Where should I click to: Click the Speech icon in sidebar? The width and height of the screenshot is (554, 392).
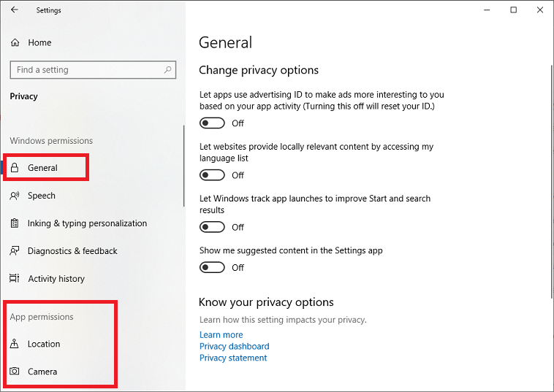coord(15,196)
